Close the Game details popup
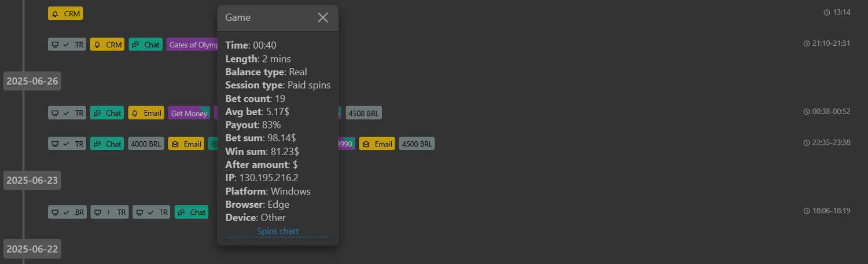 323,18
